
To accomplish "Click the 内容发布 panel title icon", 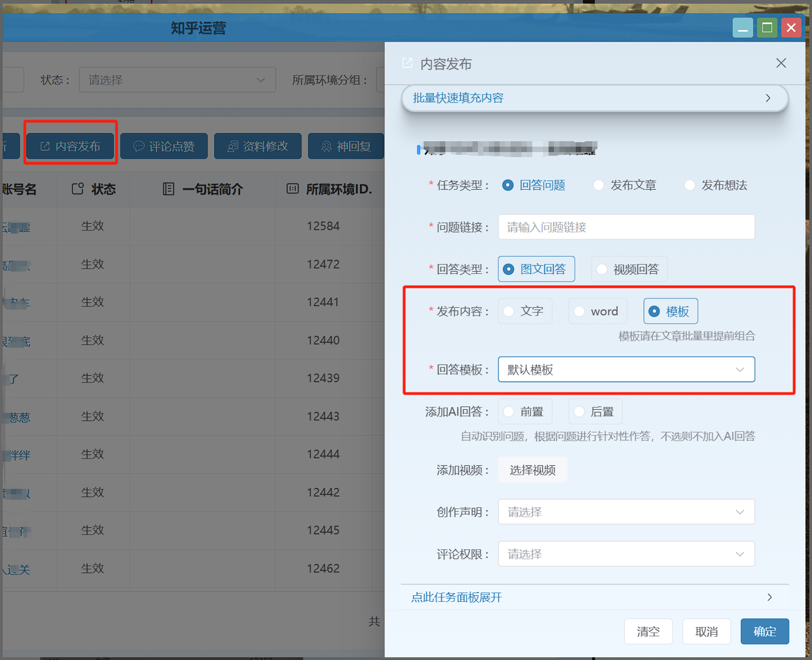I will (x=407, y=63).
